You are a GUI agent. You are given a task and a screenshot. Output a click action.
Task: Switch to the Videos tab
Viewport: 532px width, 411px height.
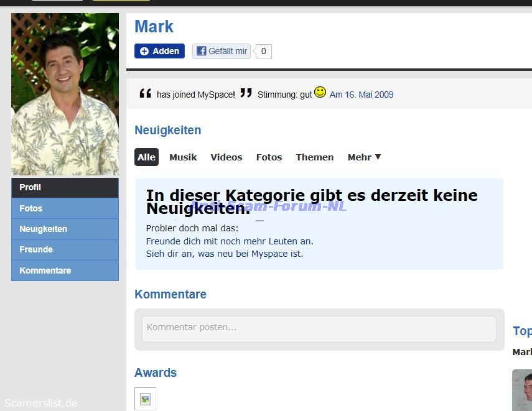(x=226, y=157)
